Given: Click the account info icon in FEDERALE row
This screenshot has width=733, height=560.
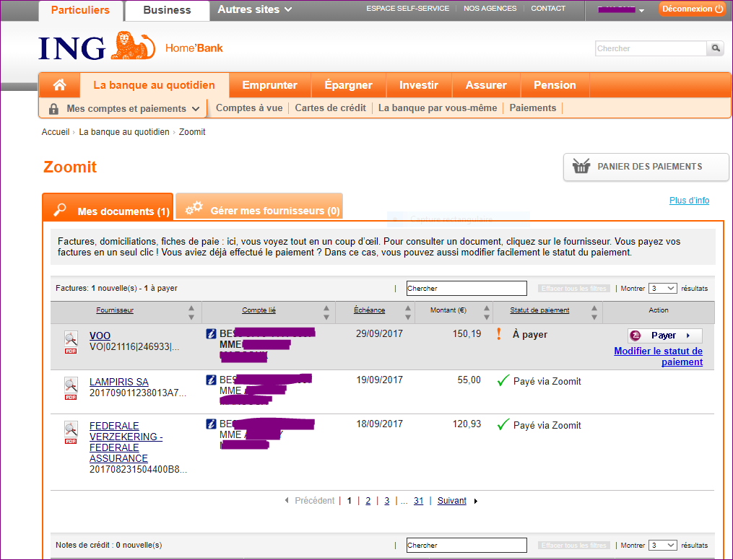Looking at the screenshot, I should coord(212,424).
